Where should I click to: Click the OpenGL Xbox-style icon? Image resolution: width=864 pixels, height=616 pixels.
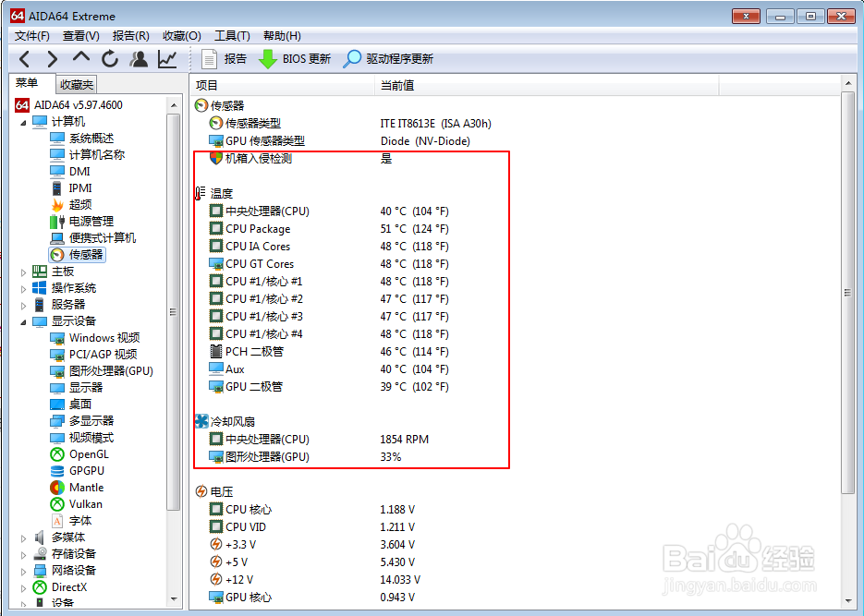pyautogui.click(x=57, y=454)
